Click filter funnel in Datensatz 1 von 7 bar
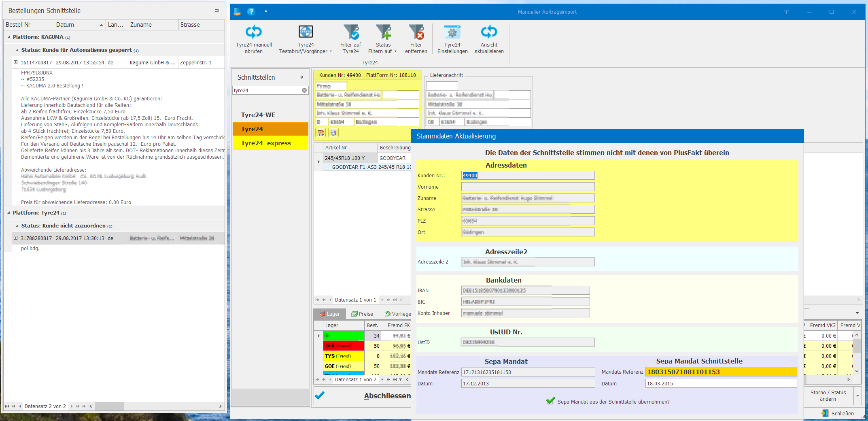Screen dimensions: 868x421 point(401,379)
